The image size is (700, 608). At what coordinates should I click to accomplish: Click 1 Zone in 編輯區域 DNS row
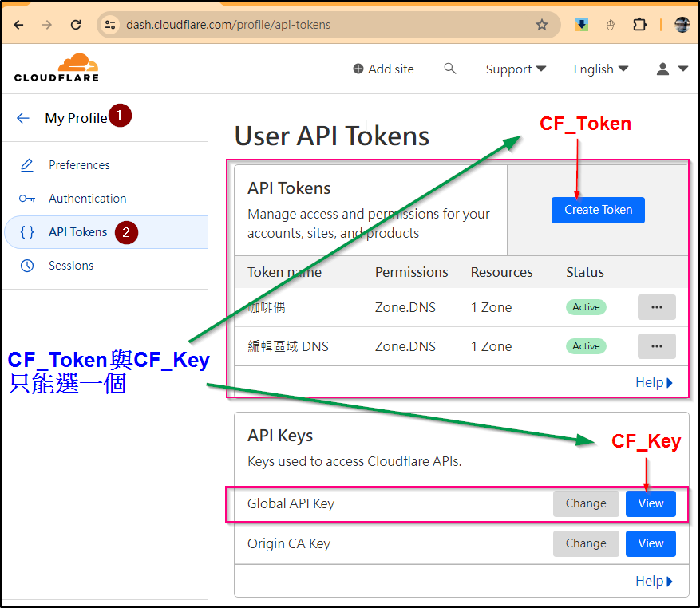click(x=491, y=346)
